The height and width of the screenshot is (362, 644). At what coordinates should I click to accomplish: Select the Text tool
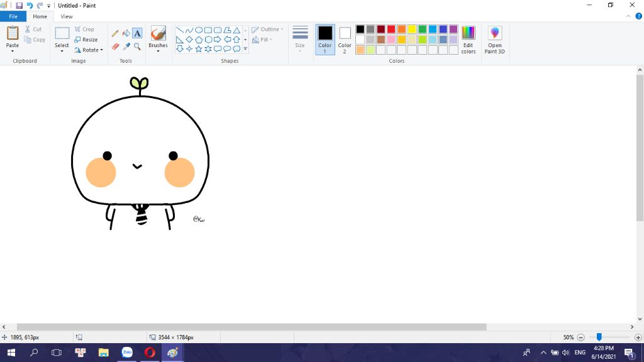point(138,33)
